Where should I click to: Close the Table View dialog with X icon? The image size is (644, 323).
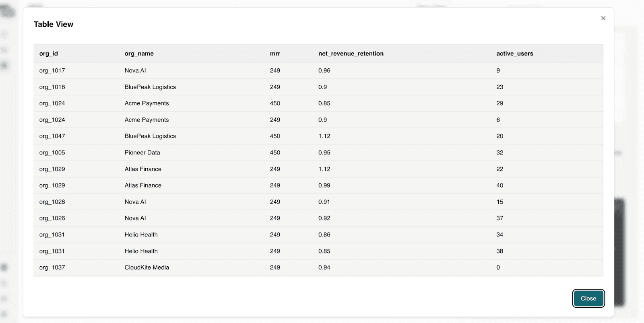(603, 18)
